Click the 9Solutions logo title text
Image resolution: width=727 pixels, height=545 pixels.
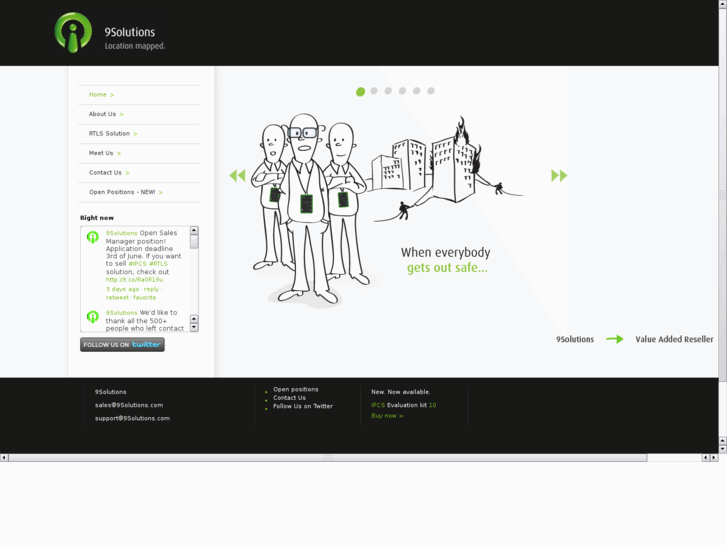coord(130,32)
